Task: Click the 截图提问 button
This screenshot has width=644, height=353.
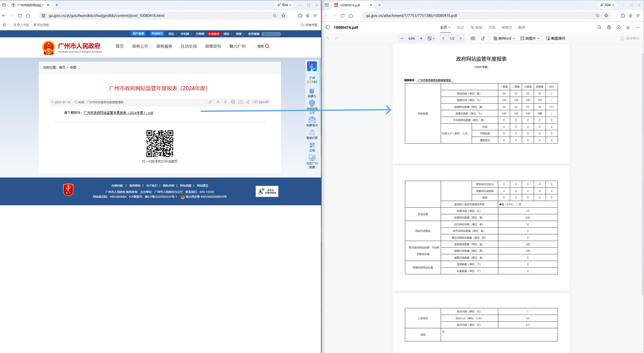Action: coord(556,38)
